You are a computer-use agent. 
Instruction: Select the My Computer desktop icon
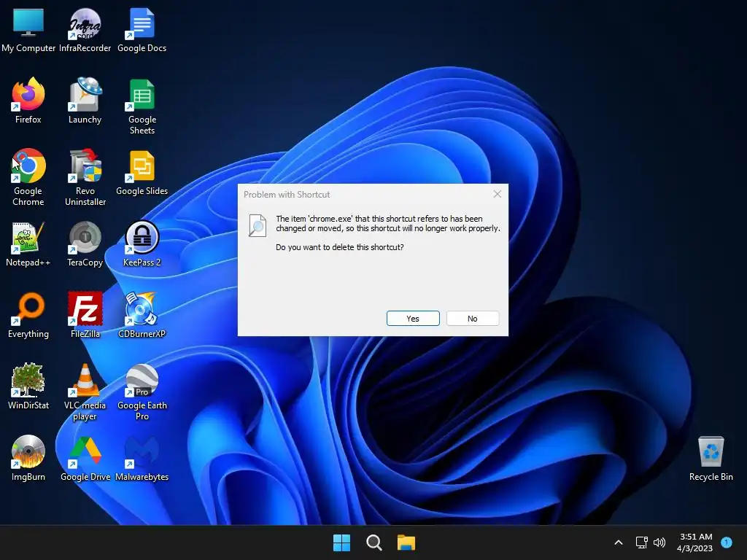click(28, 29)
